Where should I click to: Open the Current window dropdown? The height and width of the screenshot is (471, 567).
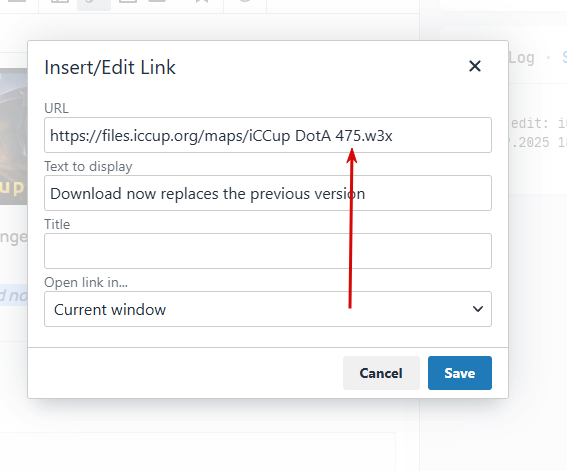[268, 309]
